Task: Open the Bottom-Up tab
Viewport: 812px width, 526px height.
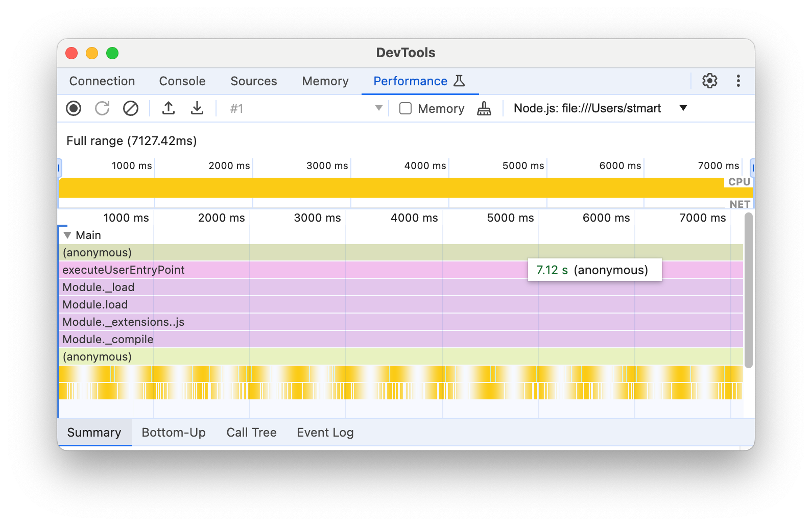Action: coord(174,433)
